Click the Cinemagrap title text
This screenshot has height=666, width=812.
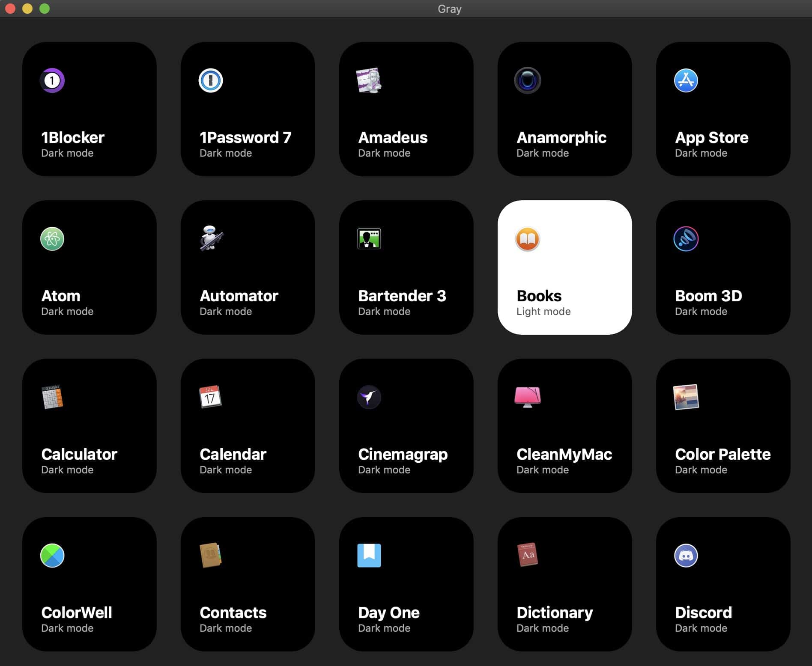[x=403, y=455]
